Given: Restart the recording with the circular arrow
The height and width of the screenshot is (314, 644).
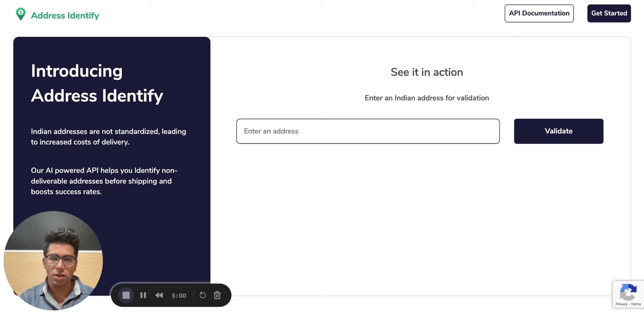Looking at the screenshot, I should tap(203, 295).
